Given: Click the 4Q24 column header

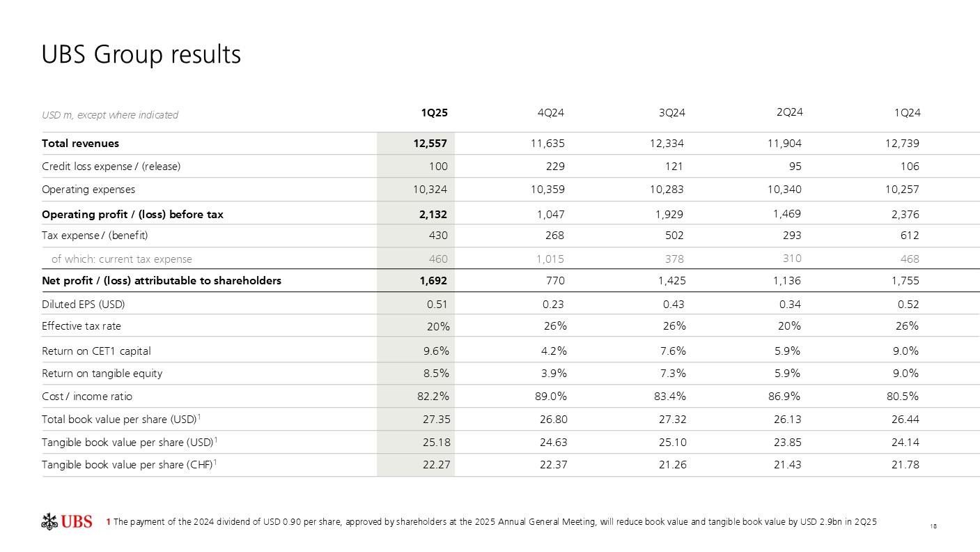Looking at the screenshot, I should click(552, 113).
